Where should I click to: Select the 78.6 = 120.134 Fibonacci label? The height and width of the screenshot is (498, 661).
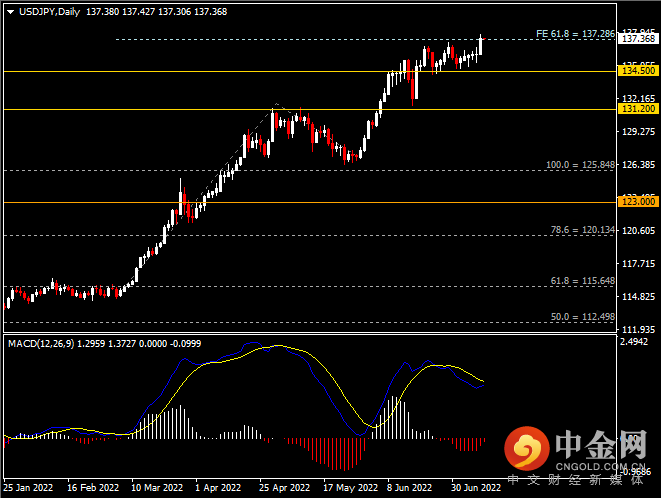coord(583,230)
